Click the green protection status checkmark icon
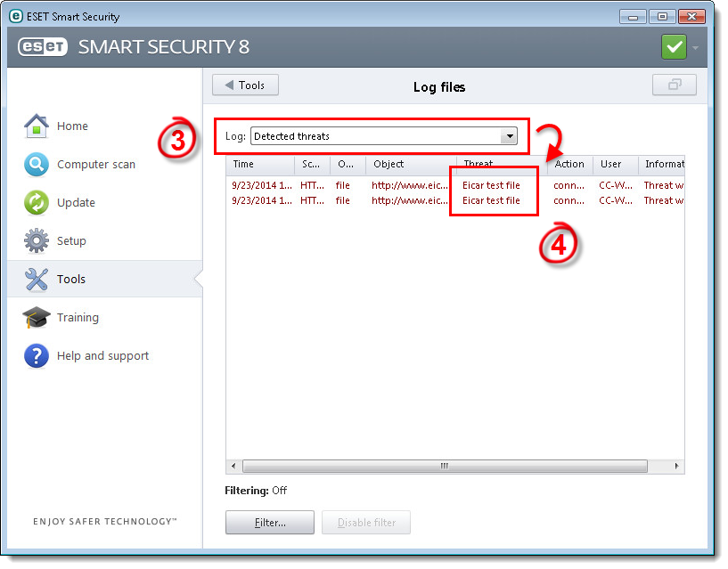 pos(674,47)
